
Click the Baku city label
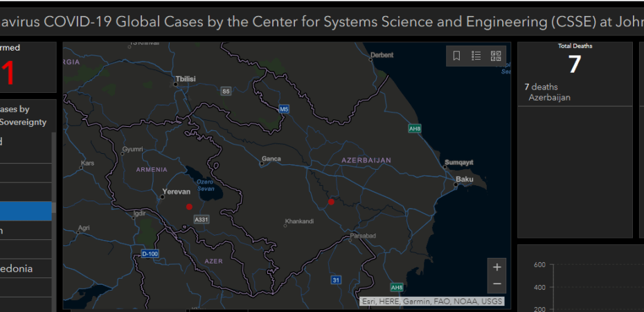click(x=464, y=180)
